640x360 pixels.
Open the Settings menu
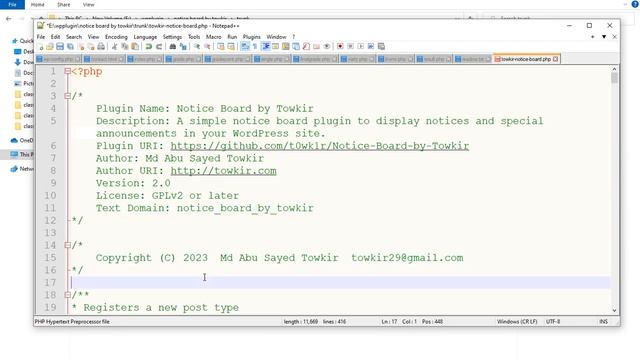click(172, 37)
